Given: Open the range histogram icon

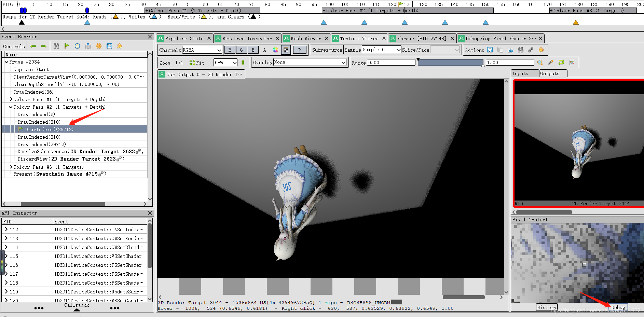Looking at the screenshot, I should click(x=571, y=62).
